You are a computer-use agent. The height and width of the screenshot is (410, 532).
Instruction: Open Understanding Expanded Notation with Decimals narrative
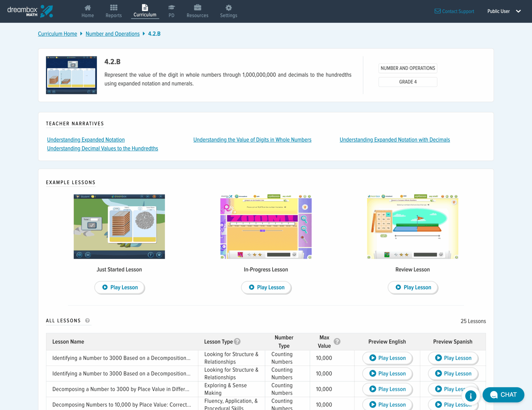tap(395, 140)
